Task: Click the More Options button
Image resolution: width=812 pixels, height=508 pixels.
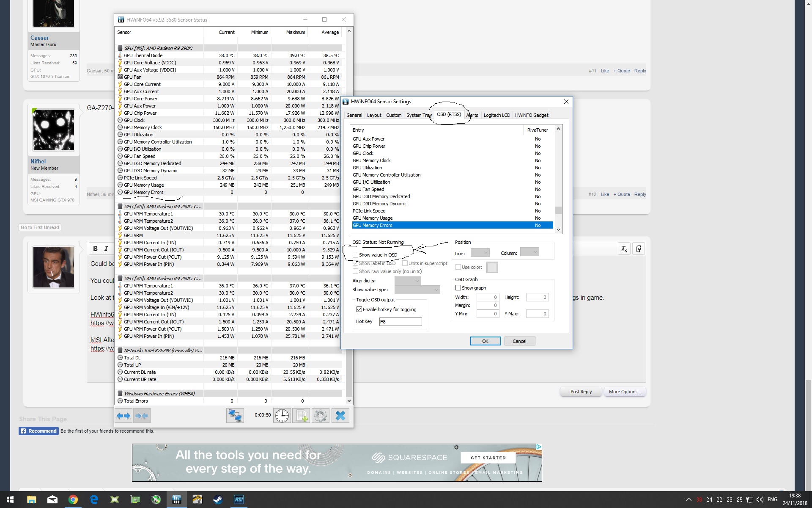Action: click(x=625, y=392)
